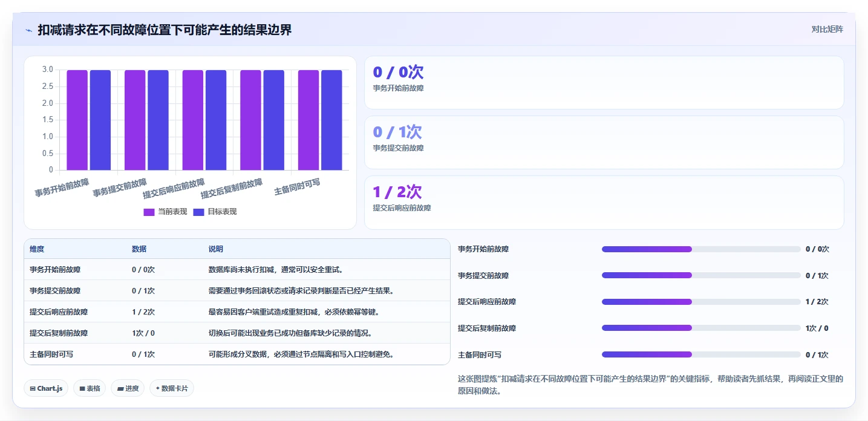The width and height of the screenshot is (868, 421).
Task: Click the 数据卡片 tag chip
Action: (x=172, y=388)
